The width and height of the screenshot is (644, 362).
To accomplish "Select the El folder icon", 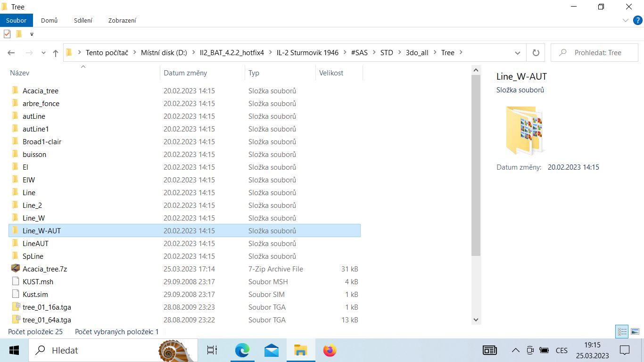I will [x=15, y=167].
